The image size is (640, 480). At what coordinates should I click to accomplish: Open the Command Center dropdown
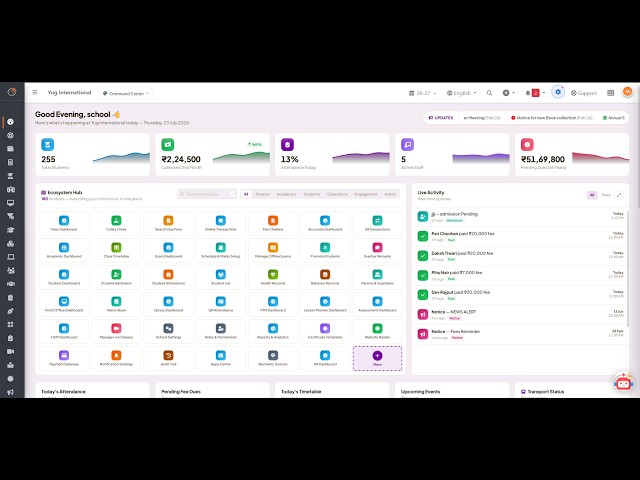(126, 93)
